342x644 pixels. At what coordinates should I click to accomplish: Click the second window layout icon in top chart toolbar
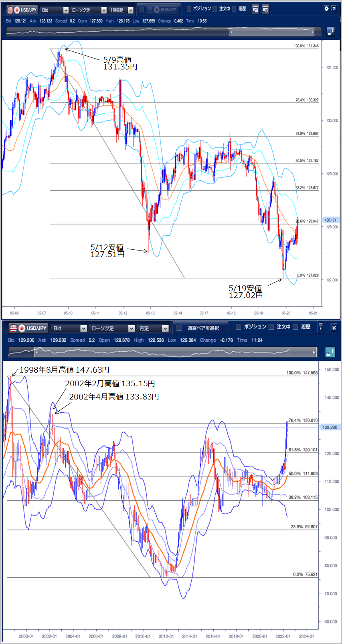(x=265, y=9)
